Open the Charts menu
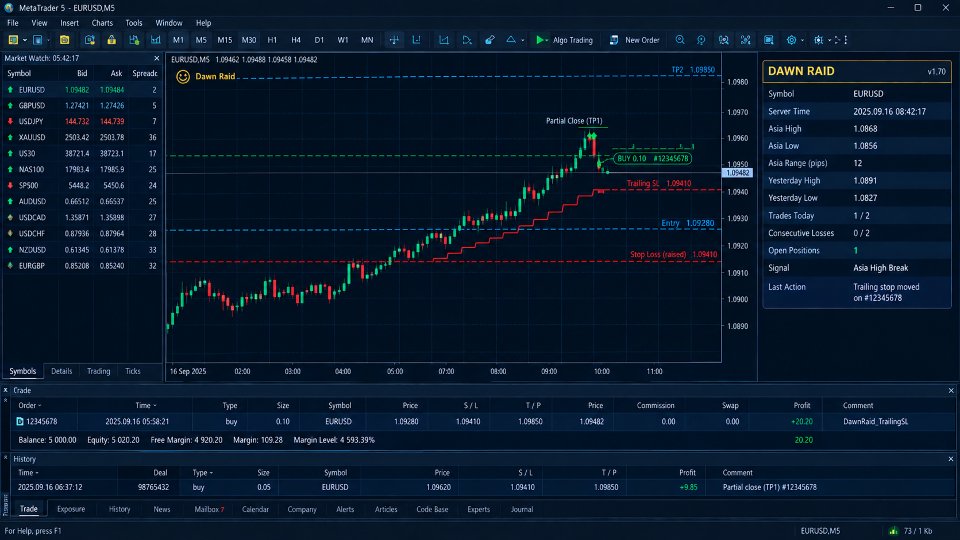Image resolution: width=960 pixels, height=540 pixels. [102, 23]
